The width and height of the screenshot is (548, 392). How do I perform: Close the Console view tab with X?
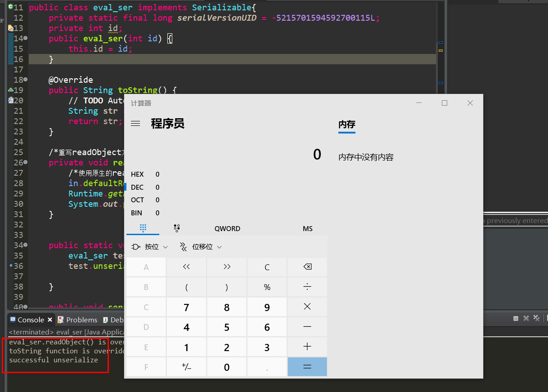click(x=49, y=320)
